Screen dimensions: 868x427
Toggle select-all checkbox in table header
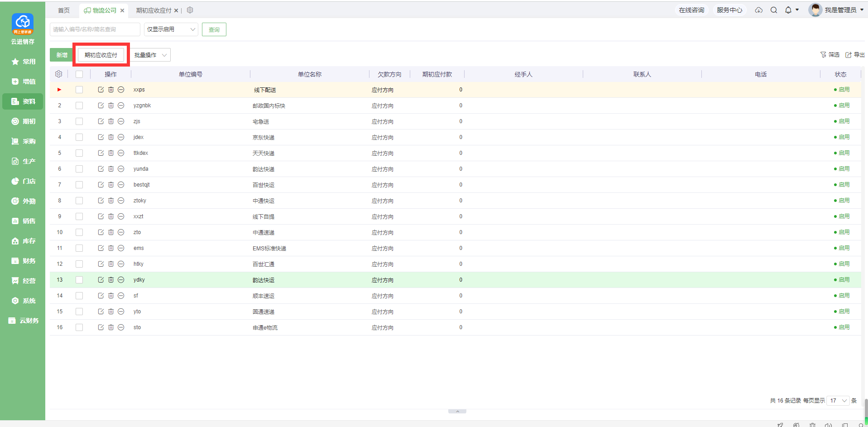(79, 74)
